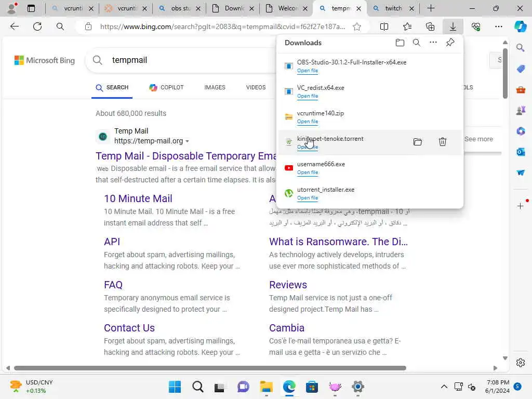Open the sidebar Shopping tag icon

point(521,69)
